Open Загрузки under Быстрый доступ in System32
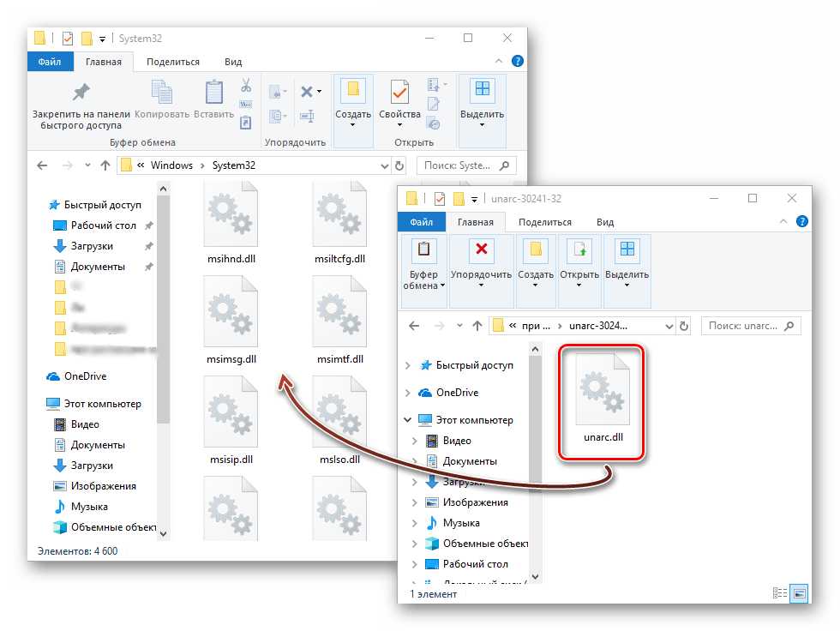 coord(92,246)
